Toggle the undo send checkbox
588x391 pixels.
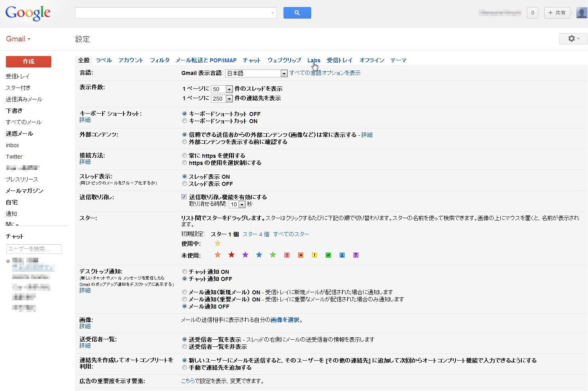click(x=184, y=196)
